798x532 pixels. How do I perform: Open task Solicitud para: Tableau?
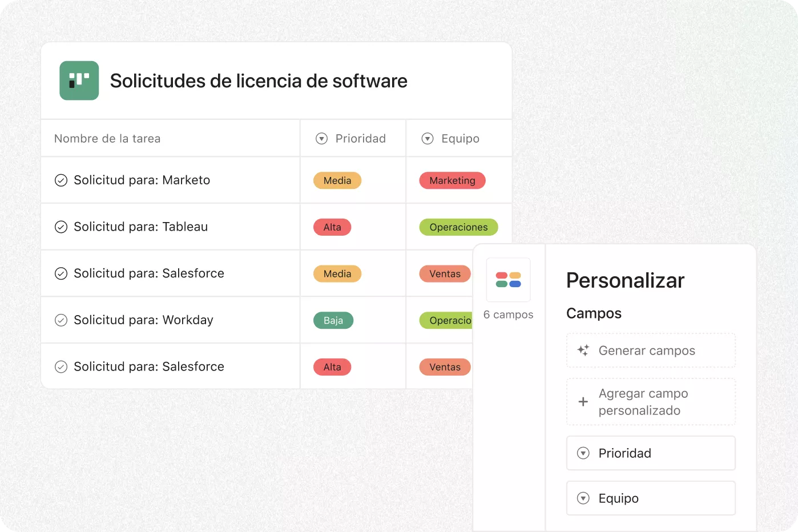pos(141,227)
